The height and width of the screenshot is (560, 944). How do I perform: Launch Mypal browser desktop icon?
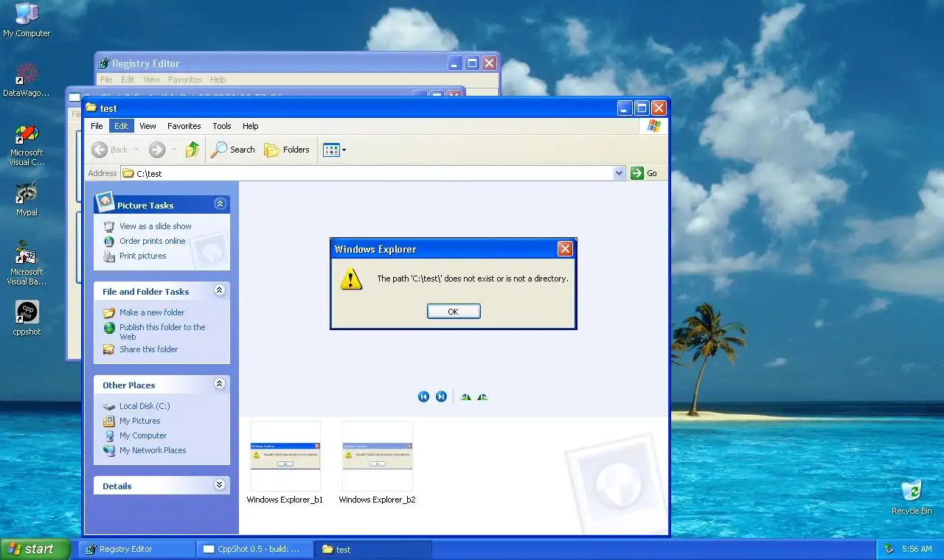tap(27, 199)
